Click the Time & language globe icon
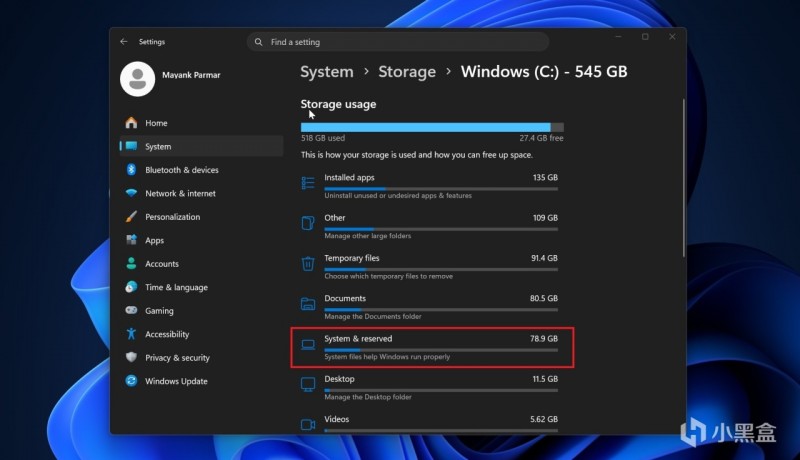The width and height of the screenshot is (800, 460). [131, 287]
